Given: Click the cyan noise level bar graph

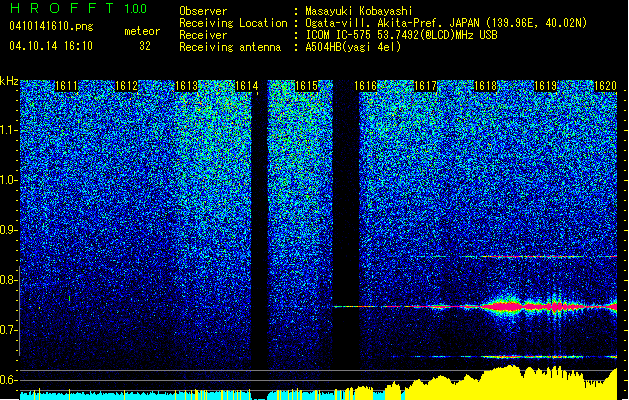Looking at the screenshot, I should (x=134, y=395).
